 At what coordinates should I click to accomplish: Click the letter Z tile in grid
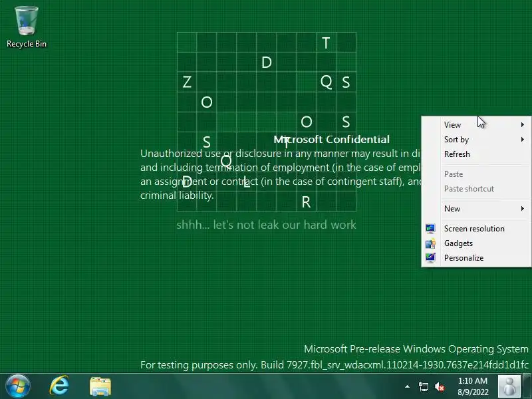coord(187,82)
